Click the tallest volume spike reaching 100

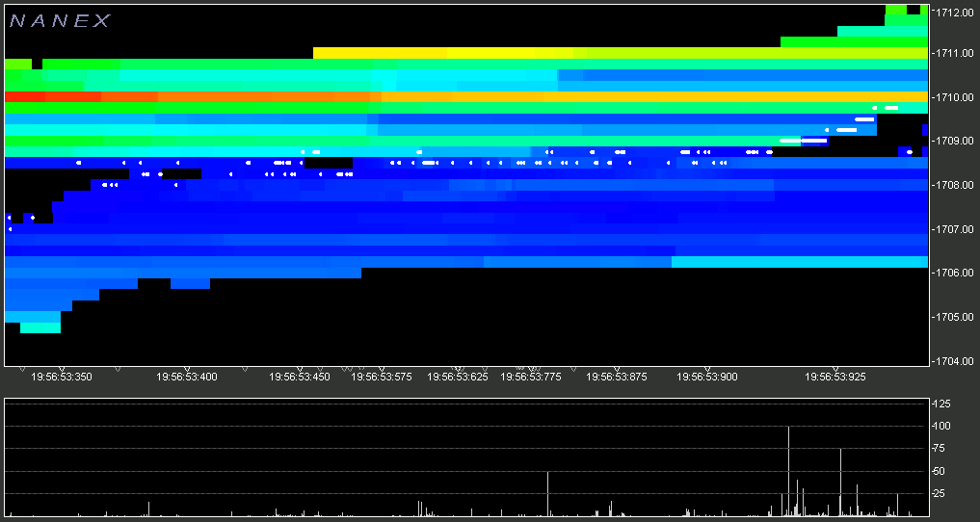coord(789,471)
